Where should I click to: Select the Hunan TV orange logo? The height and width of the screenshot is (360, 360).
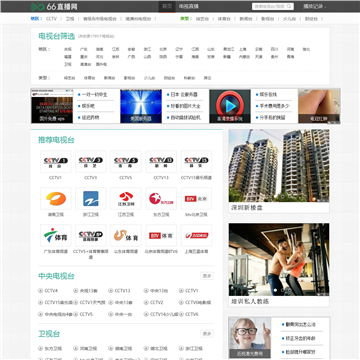coord(56,199)
